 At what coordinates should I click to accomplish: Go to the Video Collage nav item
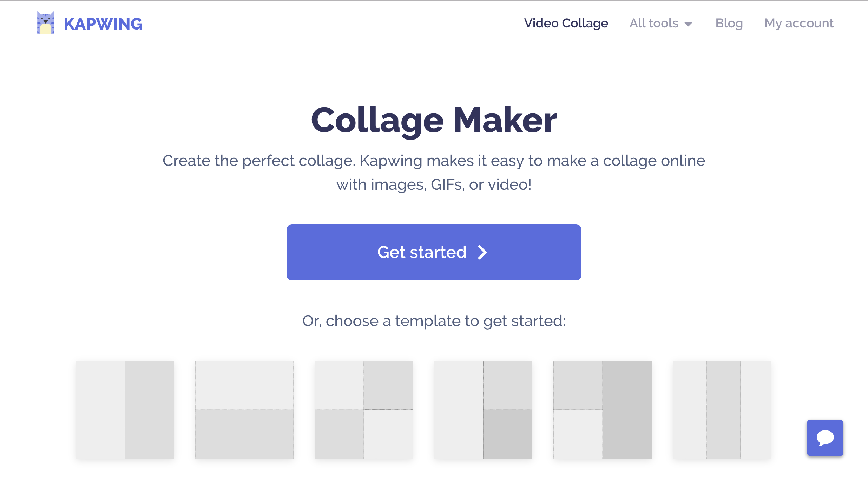(x=566, y=23)
